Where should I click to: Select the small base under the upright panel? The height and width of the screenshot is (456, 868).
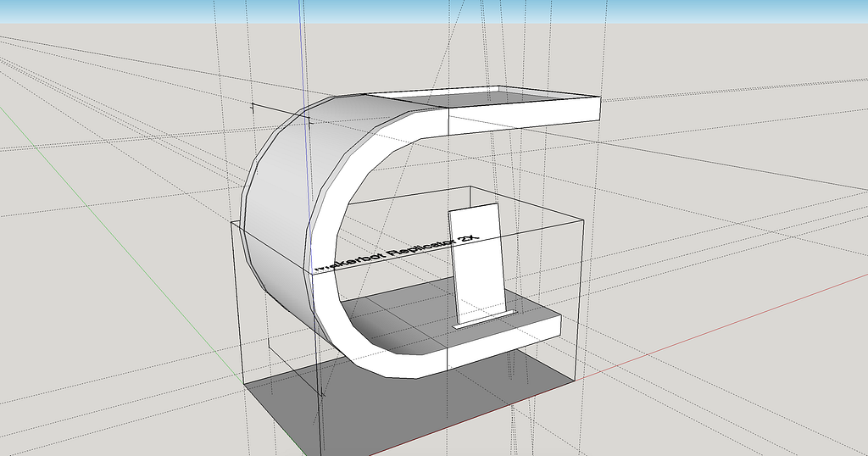(x=485, y=320)
